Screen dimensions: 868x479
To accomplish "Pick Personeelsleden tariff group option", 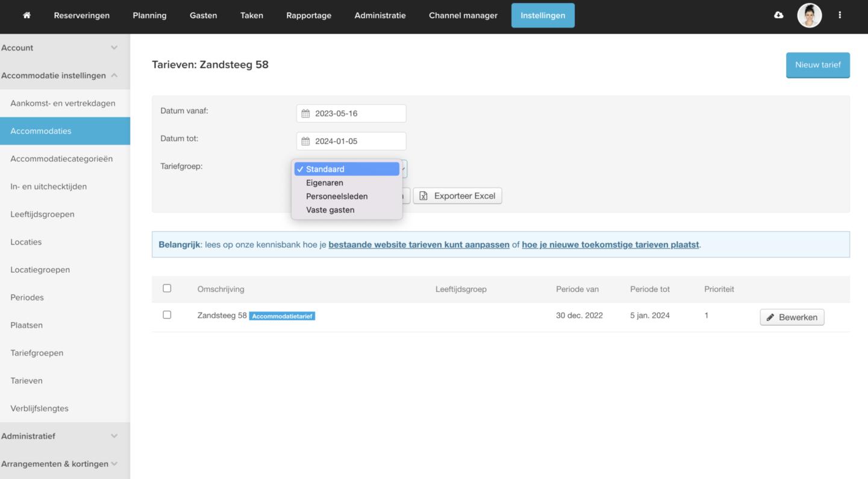I will [x=337, y=197].
